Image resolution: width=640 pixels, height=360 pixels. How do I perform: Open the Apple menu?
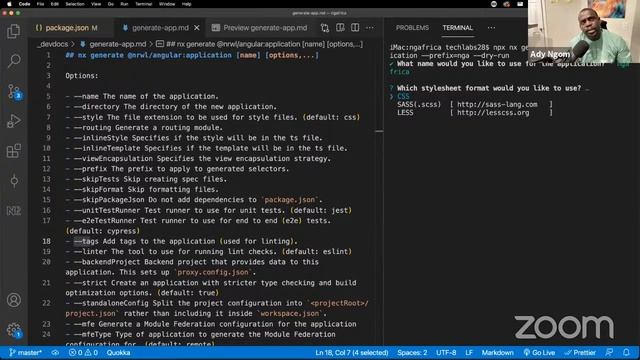click(9, 4)
